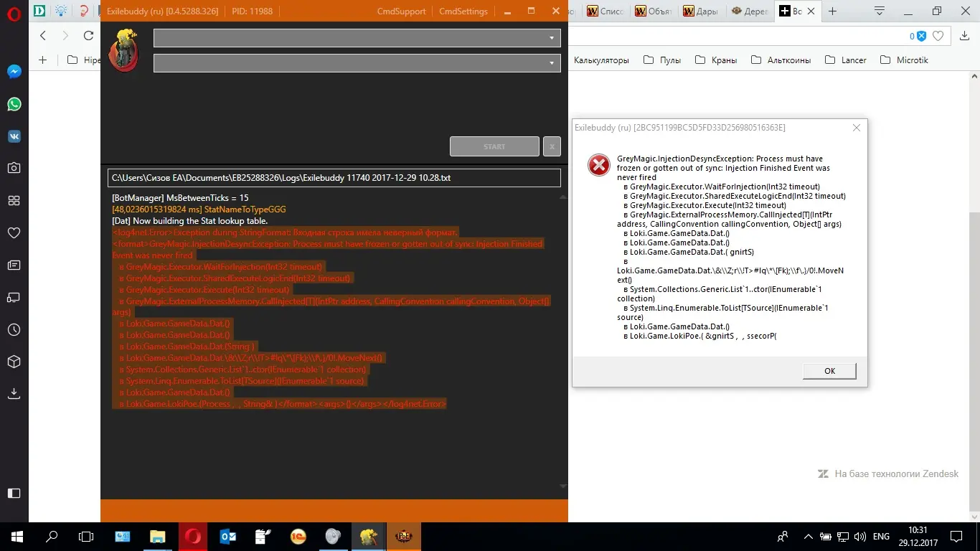Click the greyed START button
The image size is (980, 551).
point(494,146)
